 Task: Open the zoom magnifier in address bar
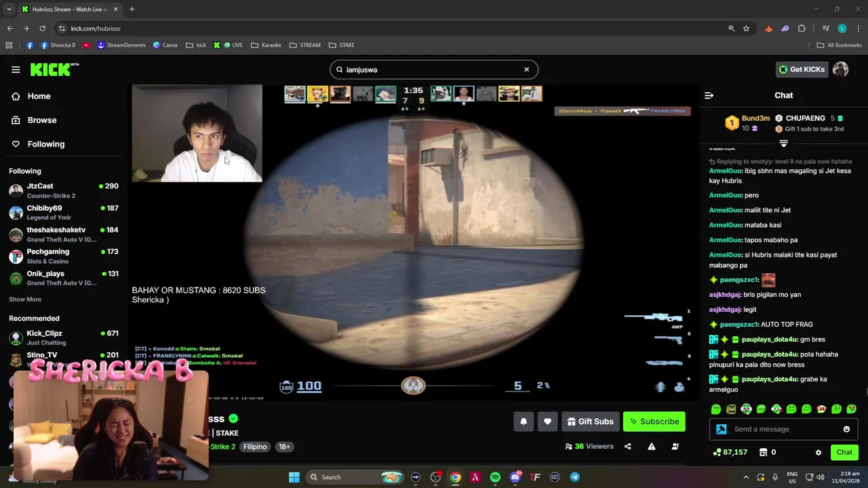(x=731, y=28)
